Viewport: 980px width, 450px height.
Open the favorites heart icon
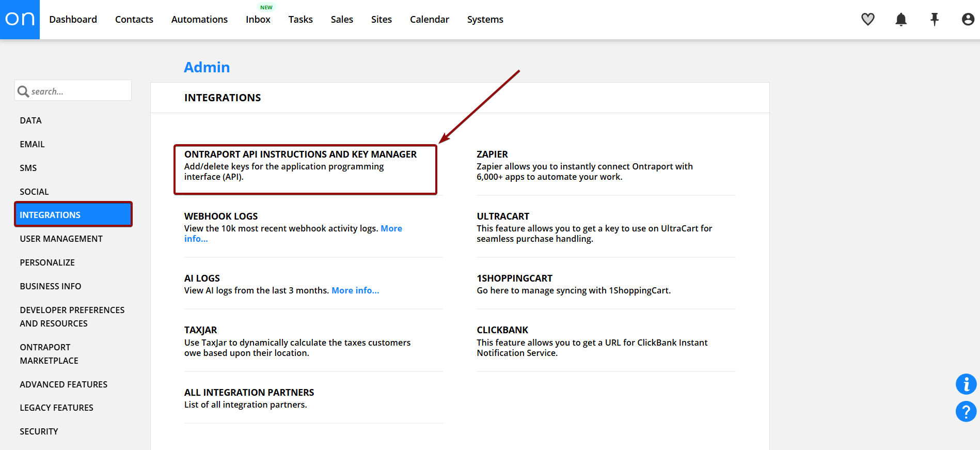868,20
